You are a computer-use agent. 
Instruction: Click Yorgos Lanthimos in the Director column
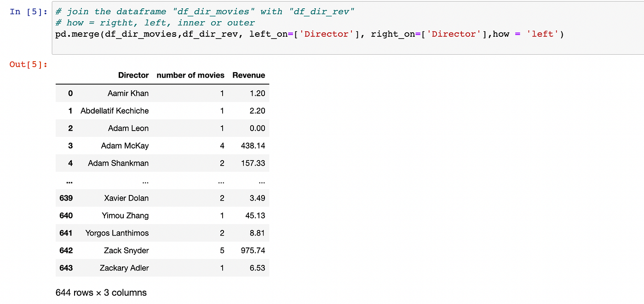[116, 233]
